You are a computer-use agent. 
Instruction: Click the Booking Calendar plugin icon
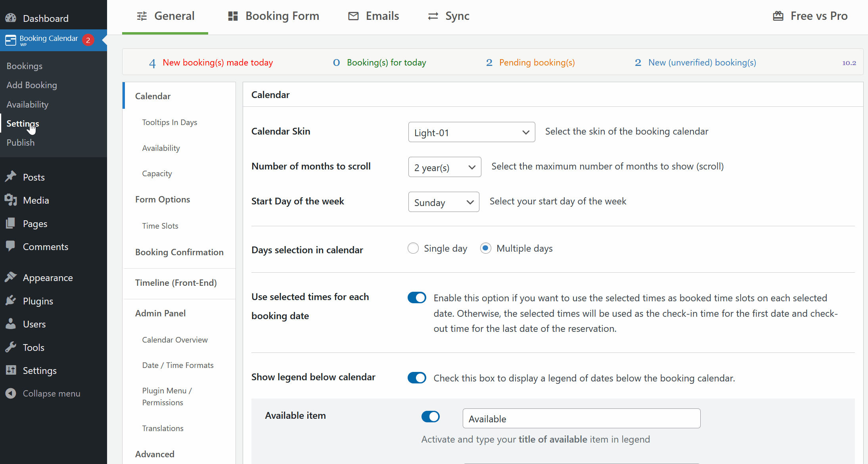tap(11, 40)
